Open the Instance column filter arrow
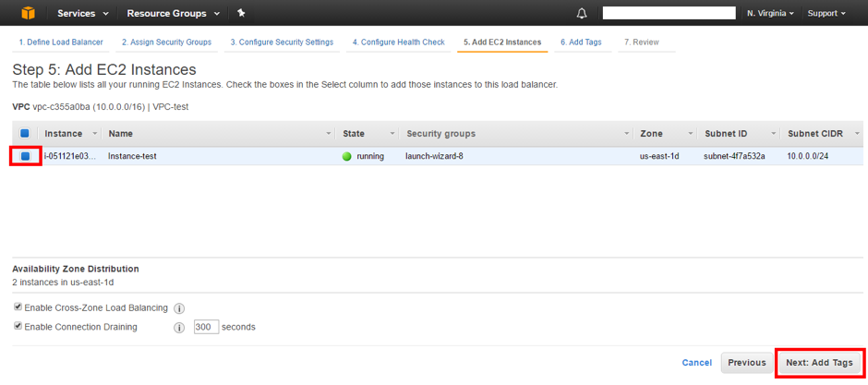This screenshot has height=385, width=868. point(95,134)
